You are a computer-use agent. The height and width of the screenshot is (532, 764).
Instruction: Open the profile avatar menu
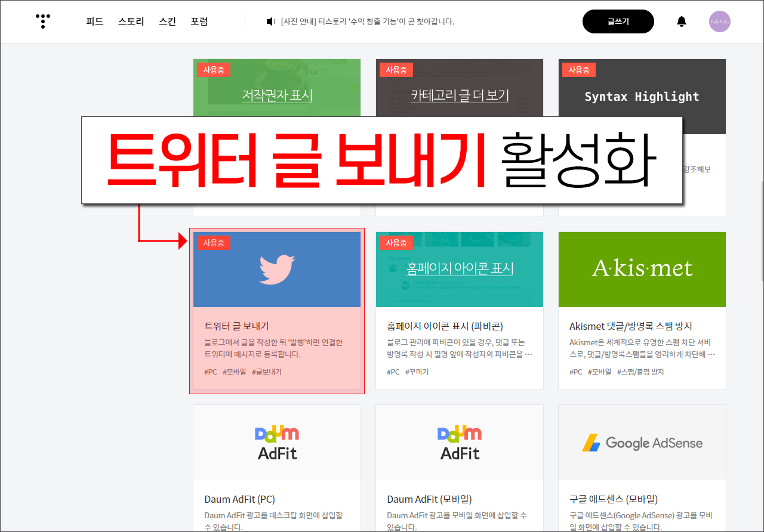coord(720,21)
